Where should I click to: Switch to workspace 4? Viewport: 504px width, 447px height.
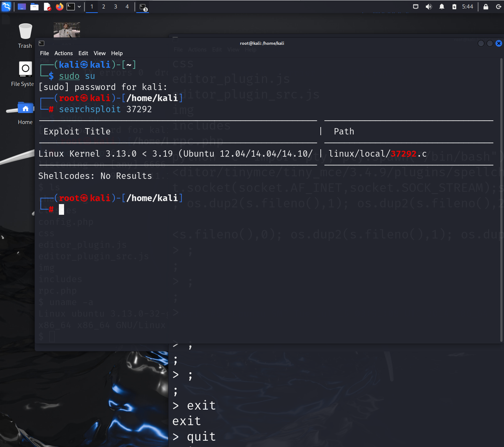127,7
